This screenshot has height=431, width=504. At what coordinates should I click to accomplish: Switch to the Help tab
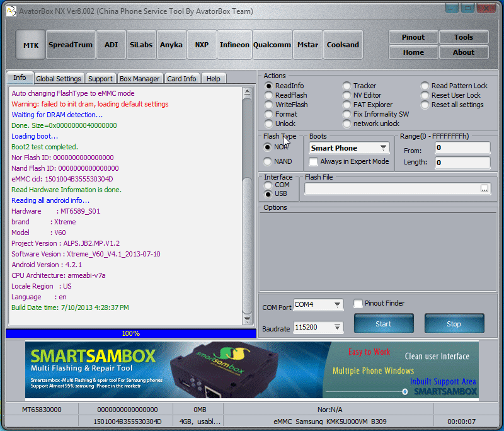[214, 79]
